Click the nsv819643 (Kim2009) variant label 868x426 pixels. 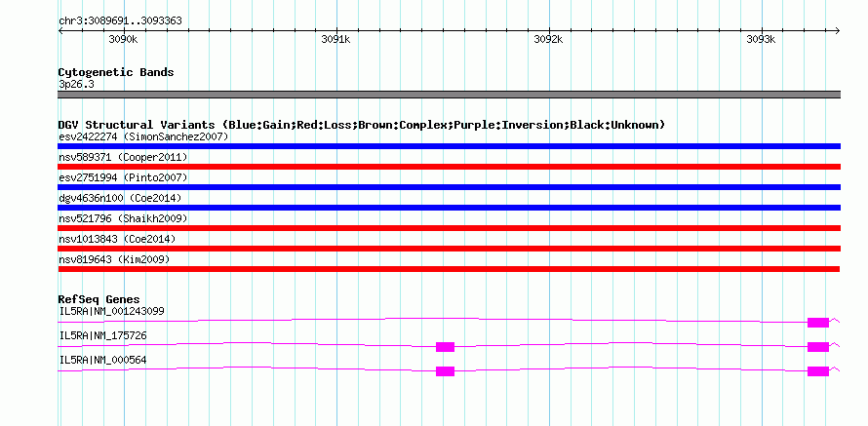pos(114,259)
